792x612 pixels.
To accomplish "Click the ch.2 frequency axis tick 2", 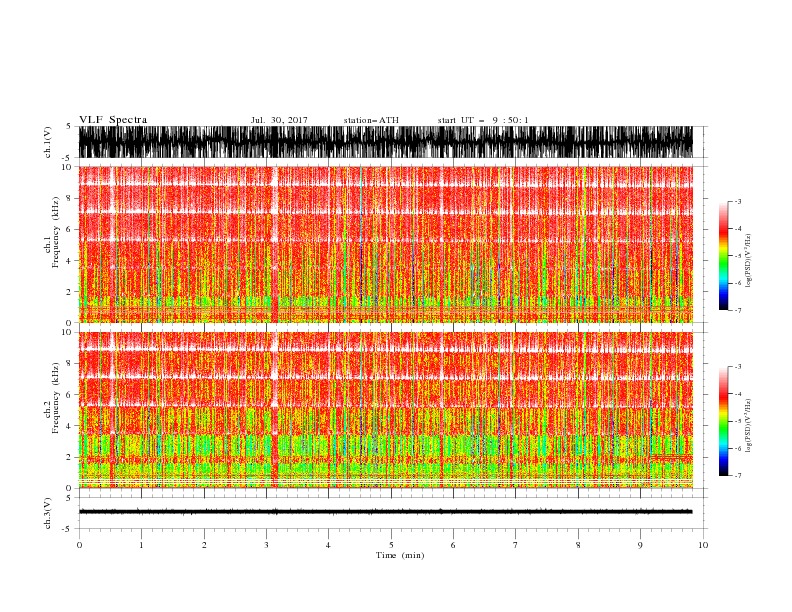I will (69, 457).
